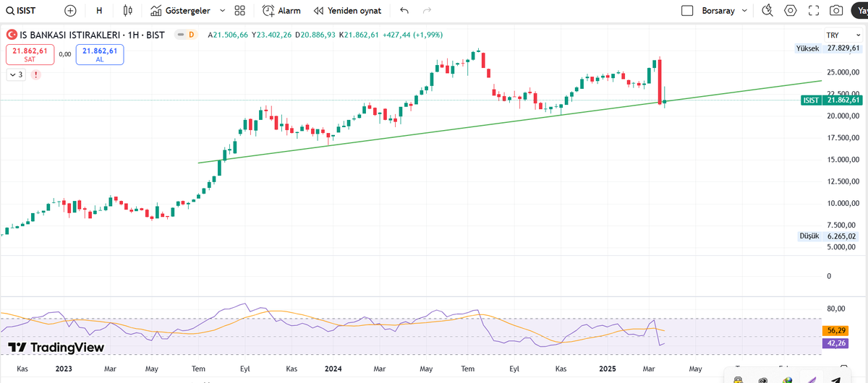
Task: Click the Turkish flag symbol logo
Action: tap(12, 35)
